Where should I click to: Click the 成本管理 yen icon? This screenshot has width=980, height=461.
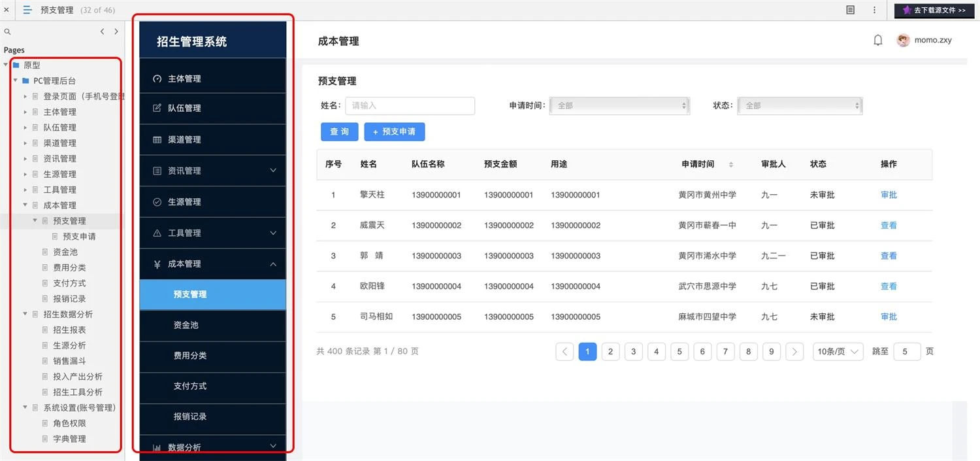[x=157, y=264]
